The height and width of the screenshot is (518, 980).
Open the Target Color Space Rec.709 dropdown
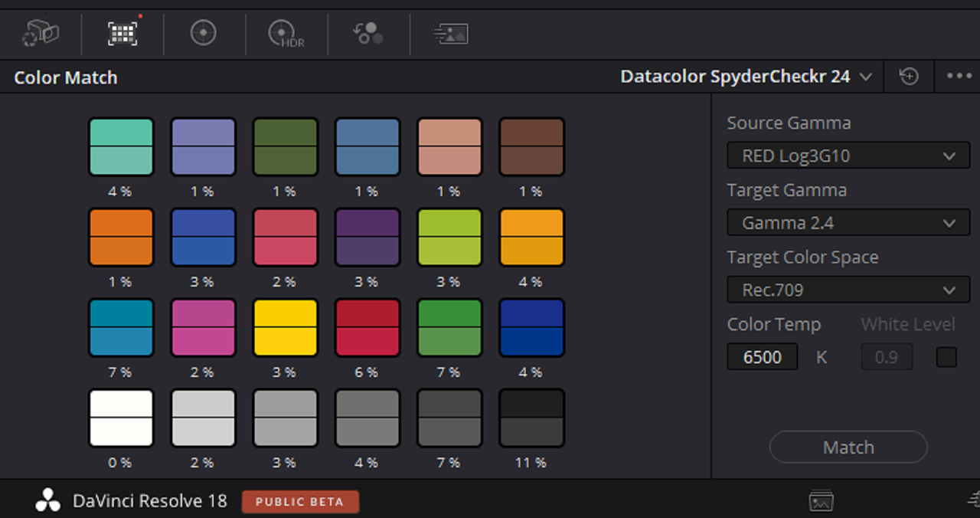click(x=848, y=290)
